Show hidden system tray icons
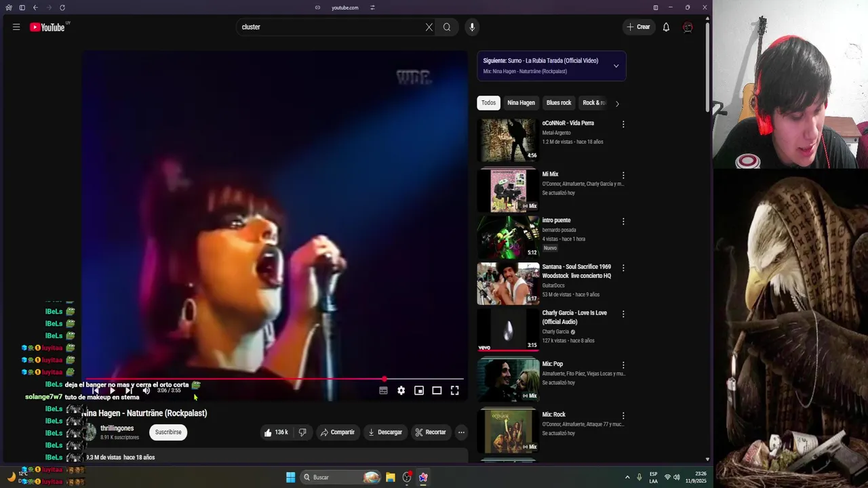The width and height of the screenshot is (868, 488). click(627, 477)
